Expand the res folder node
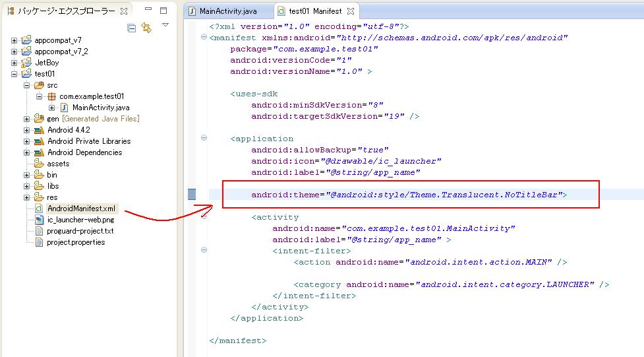 [27, 197]
